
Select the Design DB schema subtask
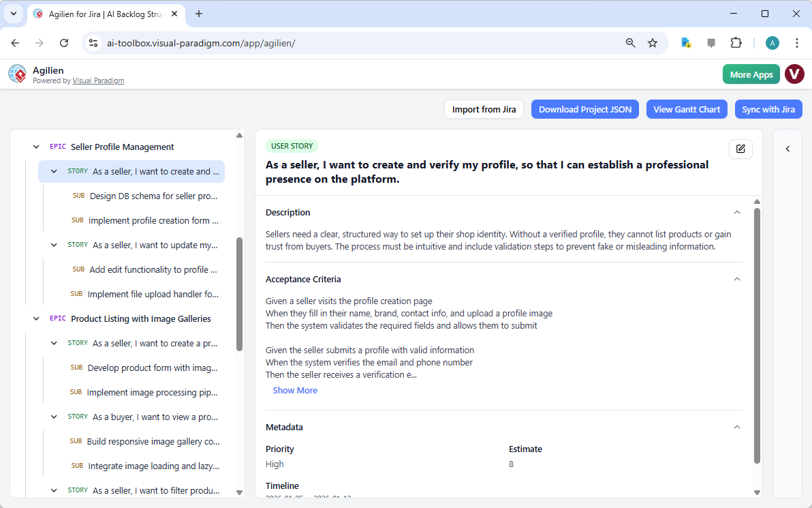click(153, 196)
